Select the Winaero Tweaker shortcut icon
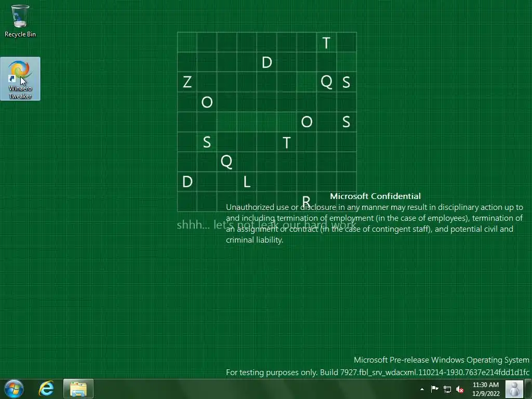Viewport: 532px width, 399px height. click(20, 79)
